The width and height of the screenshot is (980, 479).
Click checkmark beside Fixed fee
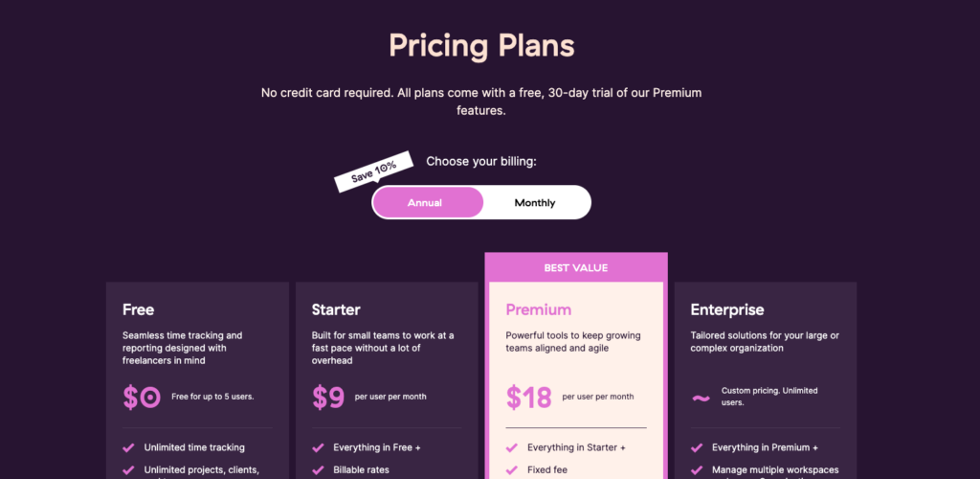[x=512, y=470]
